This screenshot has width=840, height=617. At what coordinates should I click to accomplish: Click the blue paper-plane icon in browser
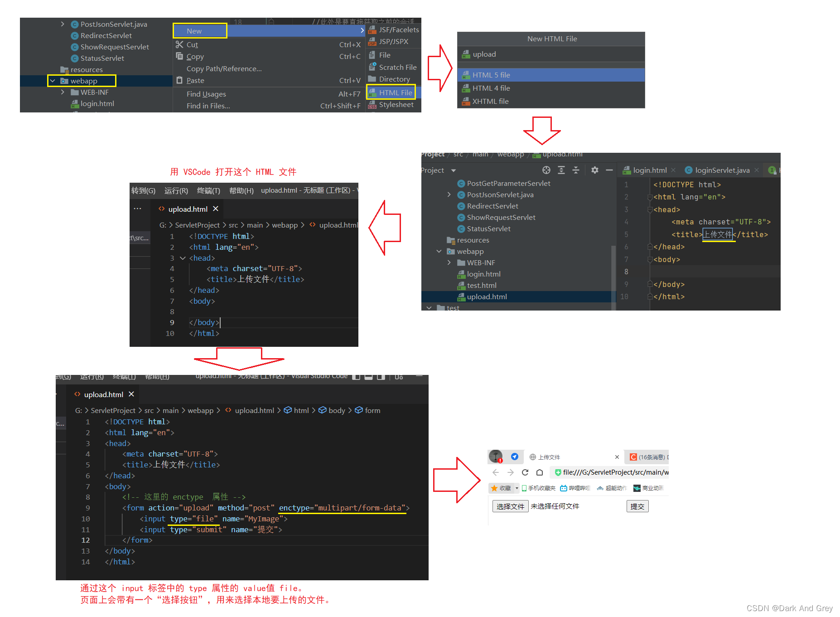pos(515,457)
